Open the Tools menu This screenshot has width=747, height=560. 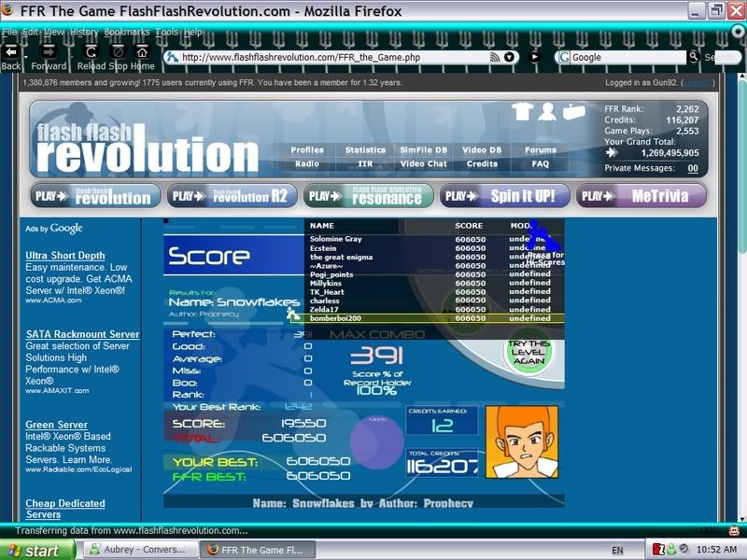pos(167,32)
